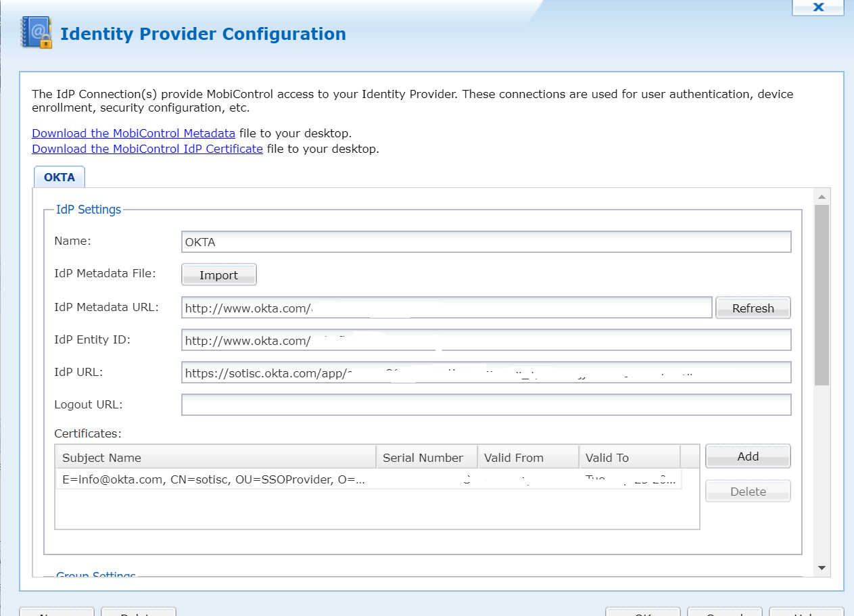Select the info@okta.com certificate row

tap(214, 480)
